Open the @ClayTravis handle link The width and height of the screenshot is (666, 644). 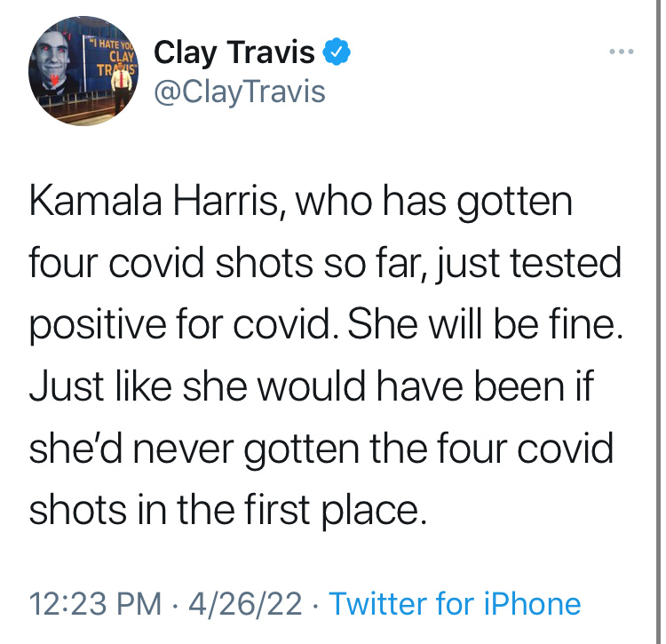(240, 91)
